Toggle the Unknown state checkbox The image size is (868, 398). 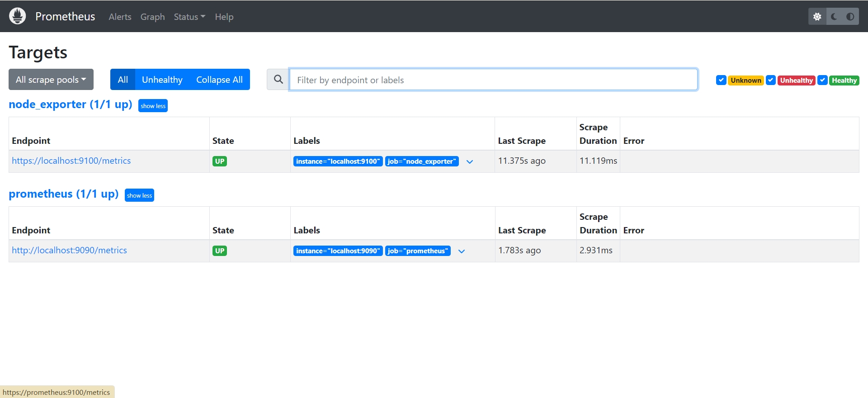[x=721, y=80]
